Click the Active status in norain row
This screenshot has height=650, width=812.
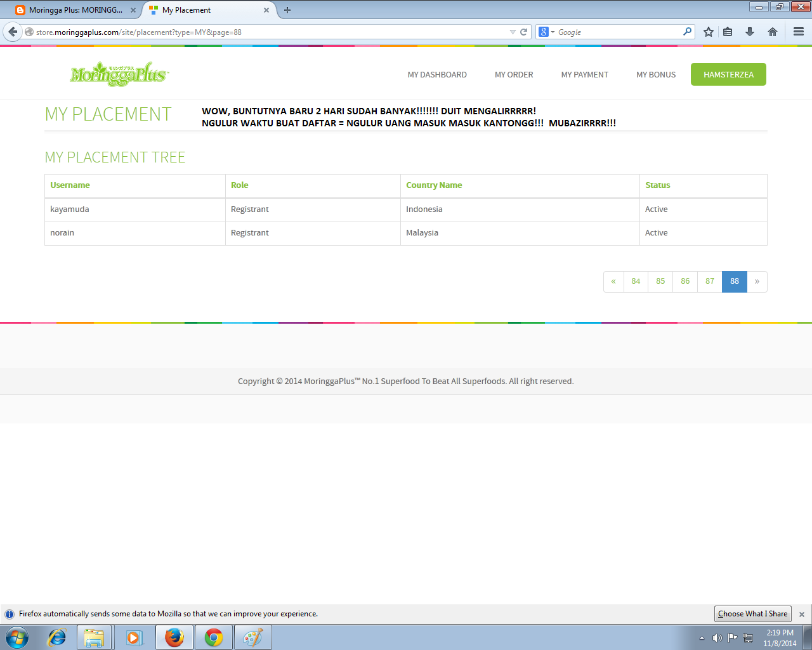[x=704, y=233]
